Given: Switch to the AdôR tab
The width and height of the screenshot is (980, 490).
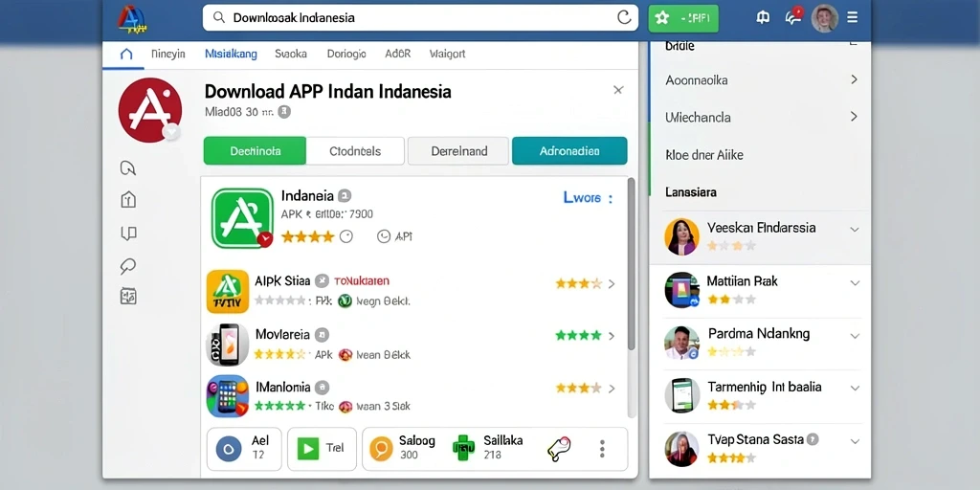Looking at the screenshot, I should click(x=397, y=54).
